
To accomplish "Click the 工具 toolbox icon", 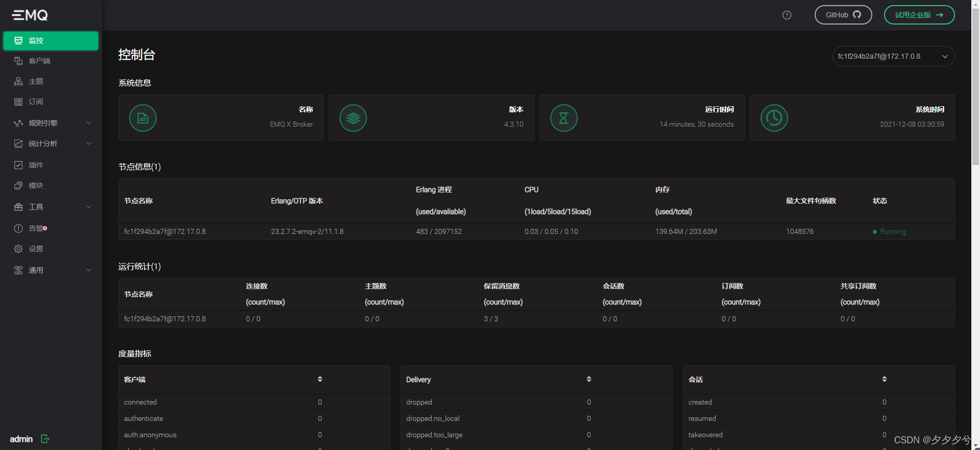I will pyautogui.click(x=18, y=207).
